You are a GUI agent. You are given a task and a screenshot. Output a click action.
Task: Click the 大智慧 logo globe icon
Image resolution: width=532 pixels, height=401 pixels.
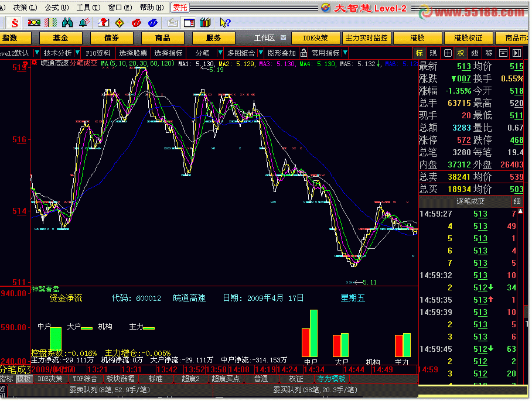326,8
